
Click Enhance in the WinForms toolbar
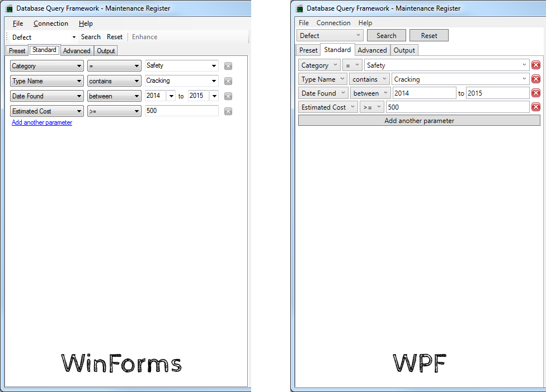(144, 37)
